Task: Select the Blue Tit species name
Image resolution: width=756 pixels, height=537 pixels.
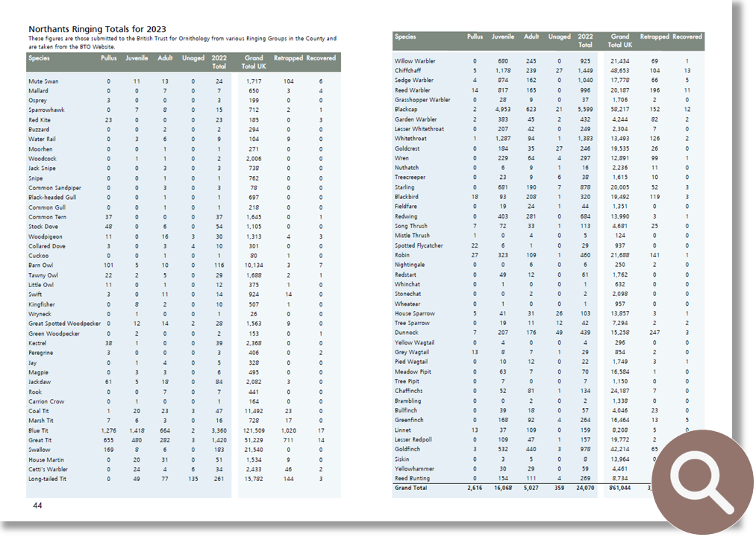Action: [x=39, y=430]
